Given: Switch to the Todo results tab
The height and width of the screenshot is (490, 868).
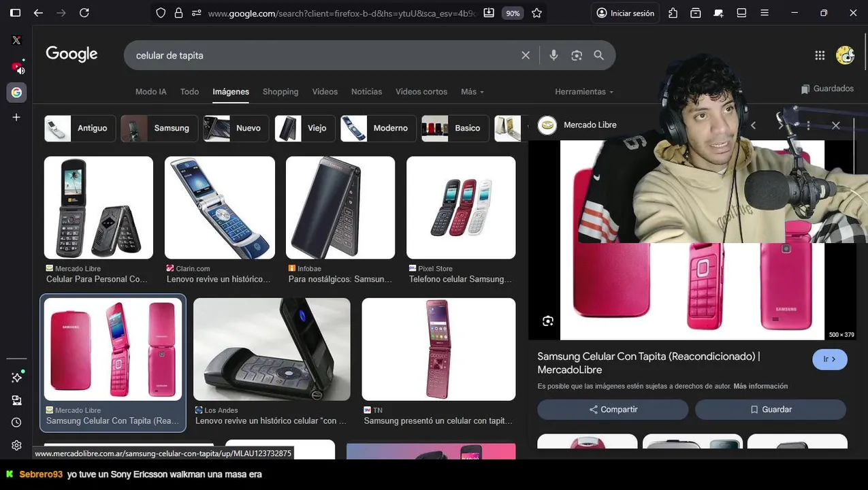Looking at the screenshot, I should pyautogui.click(x=189, y=91).
